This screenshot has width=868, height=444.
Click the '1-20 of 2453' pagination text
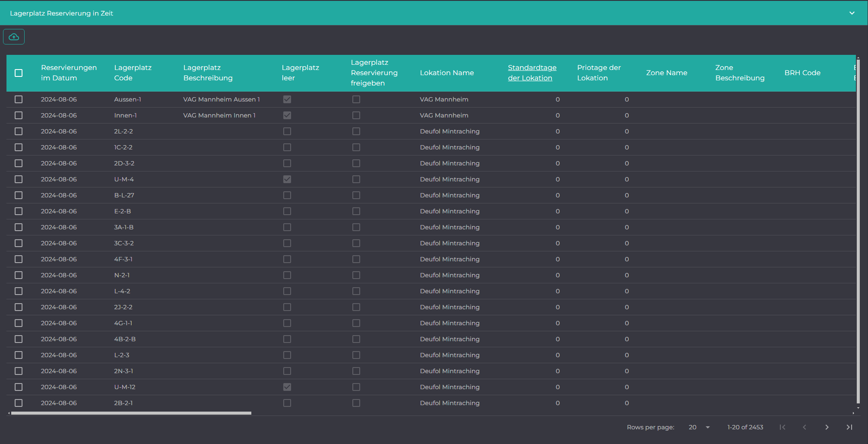(x=745, y=427)
